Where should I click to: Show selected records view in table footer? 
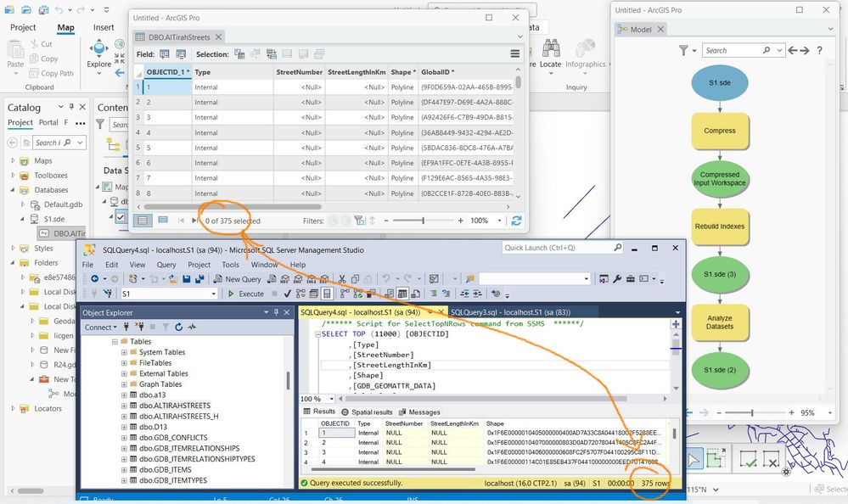click(163, 220)
